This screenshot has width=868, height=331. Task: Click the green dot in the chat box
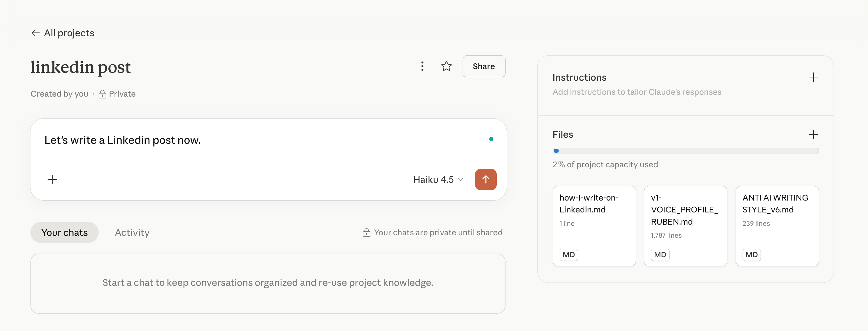491,139
